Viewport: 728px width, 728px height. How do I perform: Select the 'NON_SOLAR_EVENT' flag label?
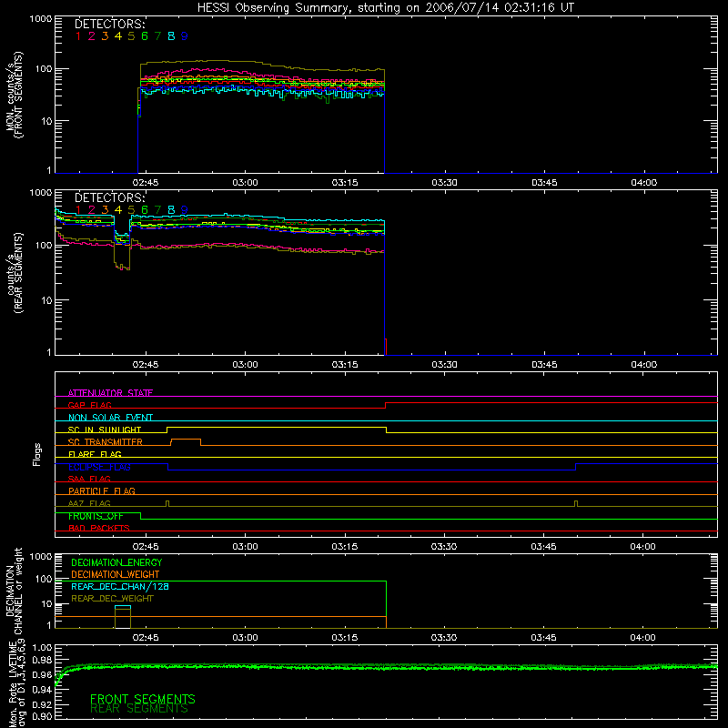click(x=110, y=418)
